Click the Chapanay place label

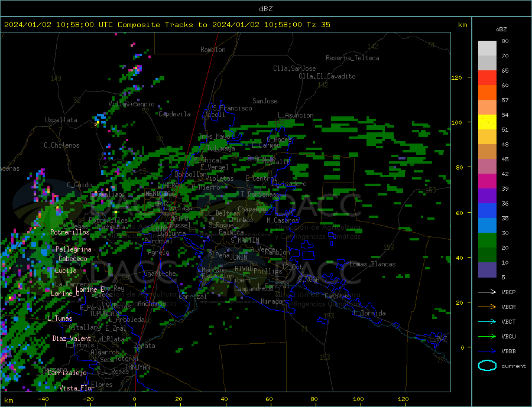tap(252, 209)
